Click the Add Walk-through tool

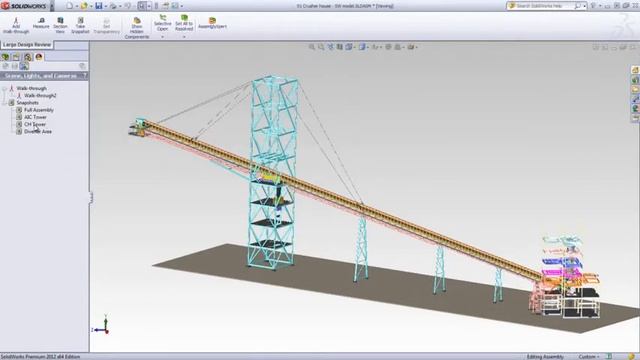16,25
